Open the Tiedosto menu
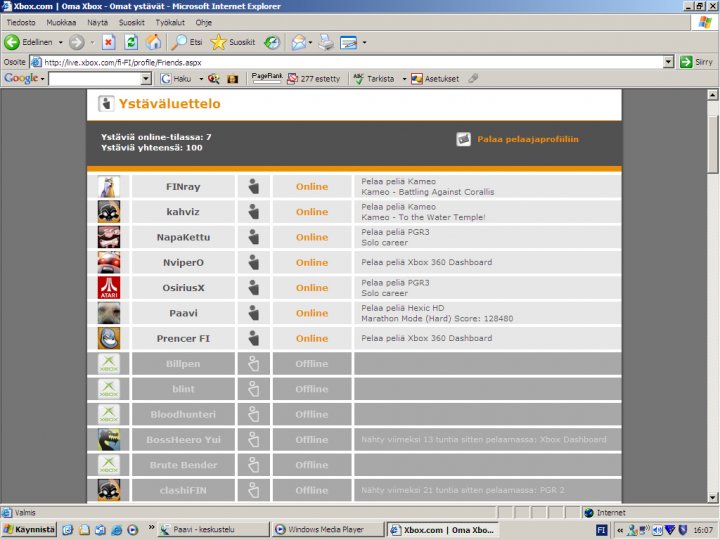Viewport: 720px width, 540px height. pos(21,22)
